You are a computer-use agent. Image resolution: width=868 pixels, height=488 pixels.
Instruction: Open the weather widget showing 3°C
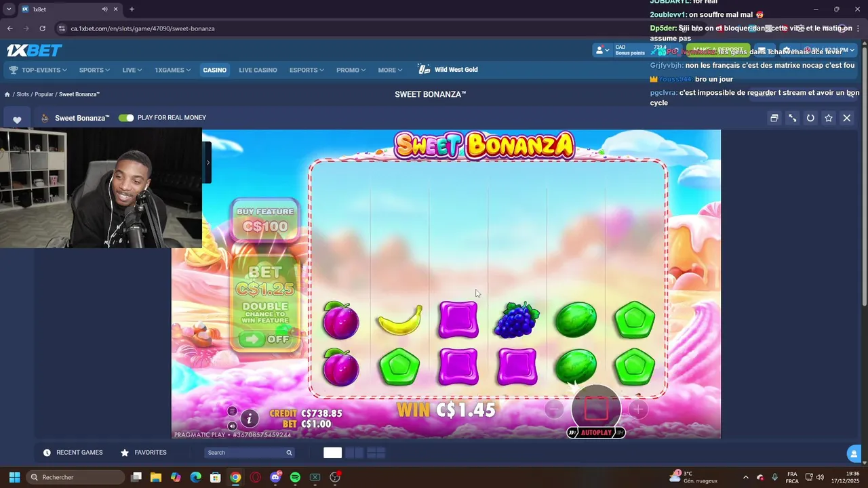click(694, 477)
